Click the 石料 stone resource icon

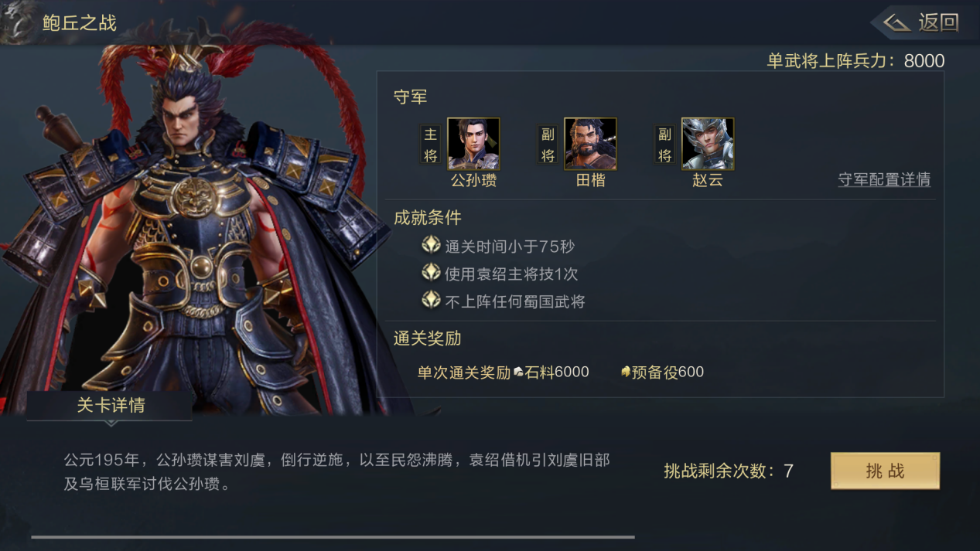point(519,372)
